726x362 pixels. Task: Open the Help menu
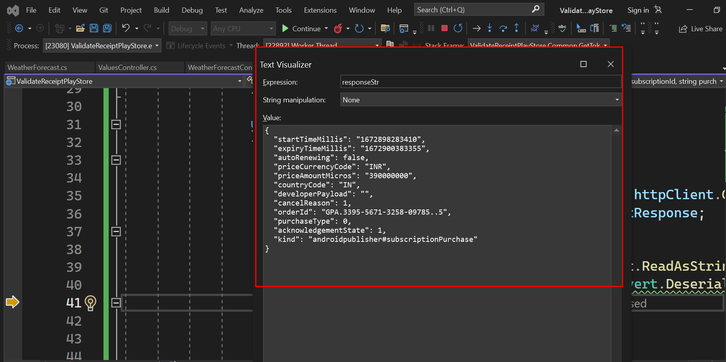coord(394,10)
